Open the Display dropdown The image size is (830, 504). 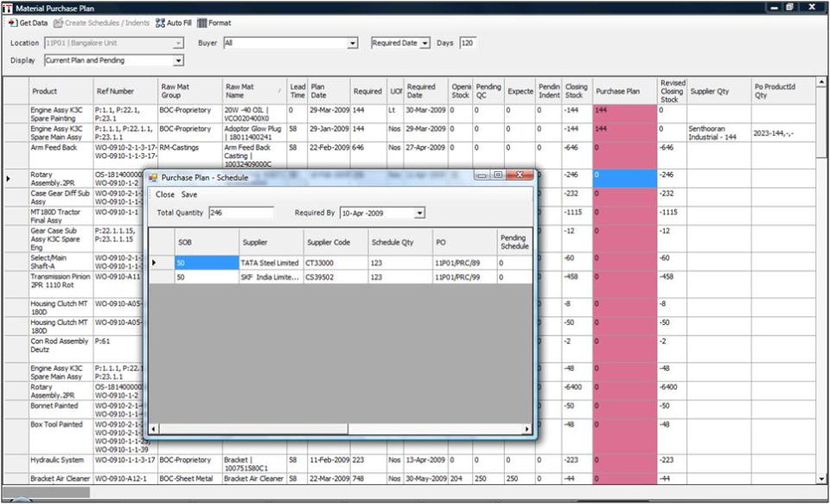pyautogui.click(x=178, y=61)
